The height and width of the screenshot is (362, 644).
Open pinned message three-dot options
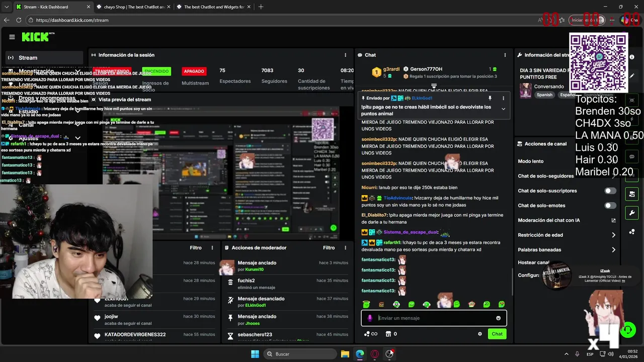click(503, 98)
